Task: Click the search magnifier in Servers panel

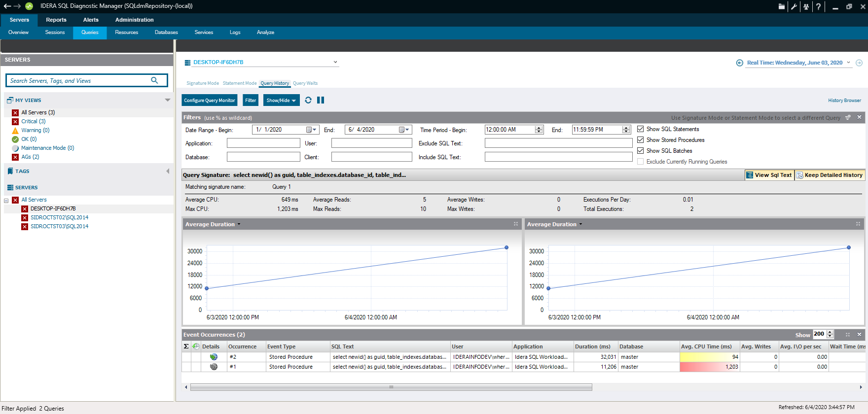Action: pyautogui.click(x=154, y=80)
